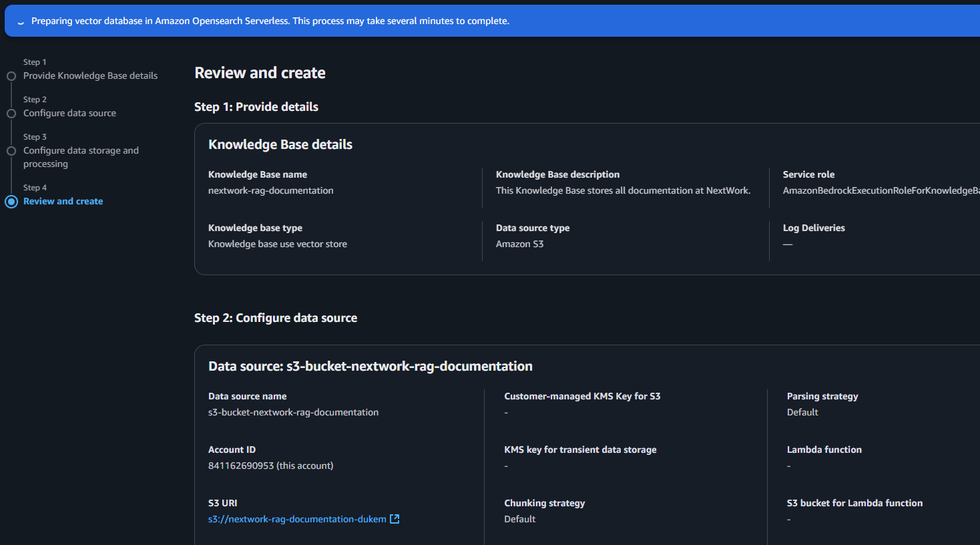
Task: Open the s3://nextwork-rag-documentation-dukem link
Action: point(297,519)
